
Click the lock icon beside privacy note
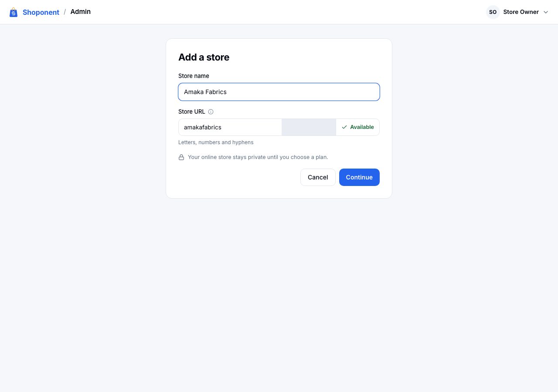pos(181,157)
